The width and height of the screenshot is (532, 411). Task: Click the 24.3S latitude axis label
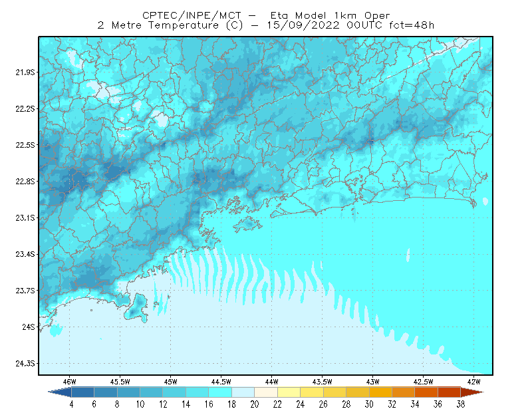click(25, 364)
